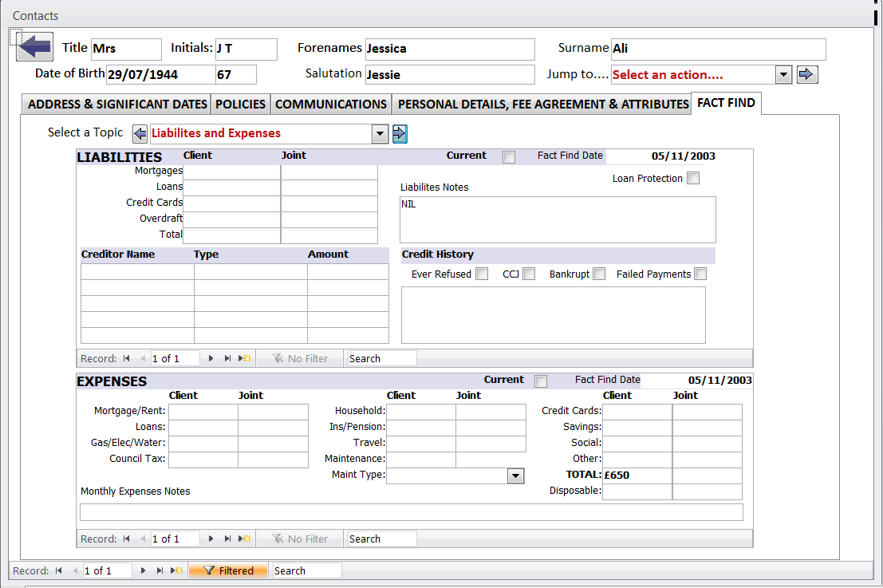Open Personal Details, Fee Agreement & Attributes tab
This screenshot has height=588, width=883.
pyautogui.click(x=543, y=105)
